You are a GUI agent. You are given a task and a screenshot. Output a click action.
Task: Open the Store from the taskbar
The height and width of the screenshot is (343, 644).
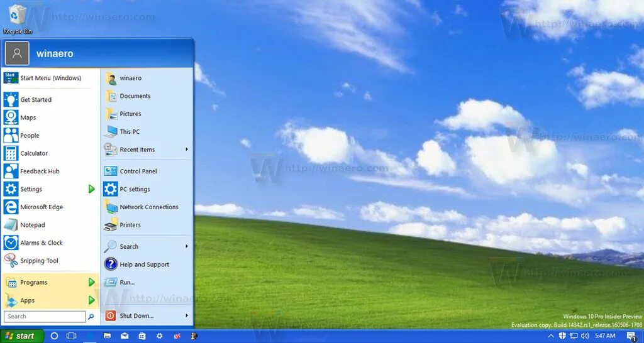142,336
